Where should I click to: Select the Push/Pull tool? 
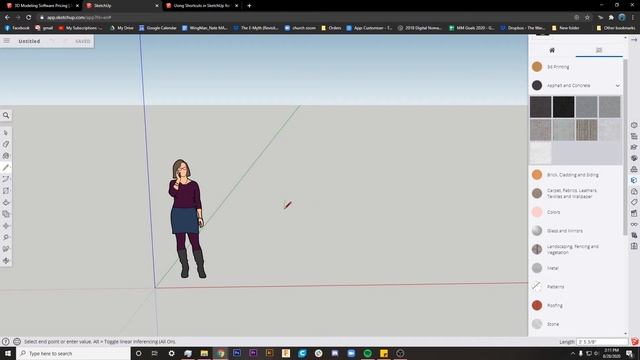point(6,202)
